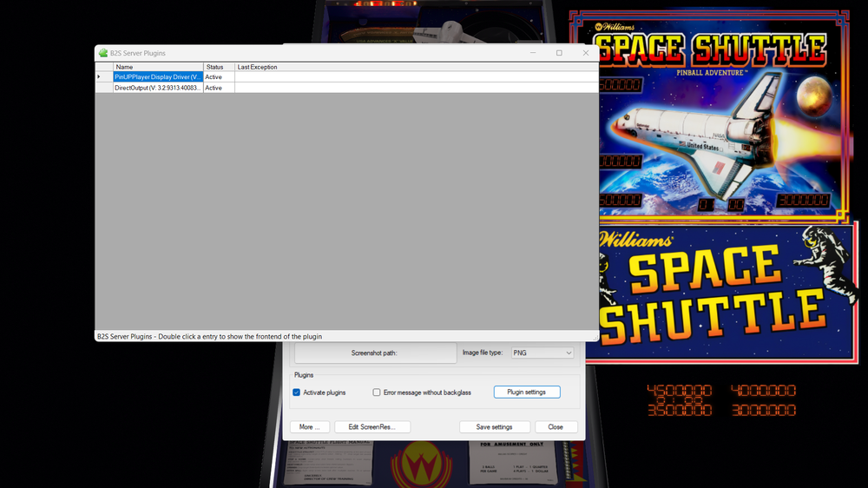868x488 pixels.
Task: Click the Name column header
Action: (158, 67)
